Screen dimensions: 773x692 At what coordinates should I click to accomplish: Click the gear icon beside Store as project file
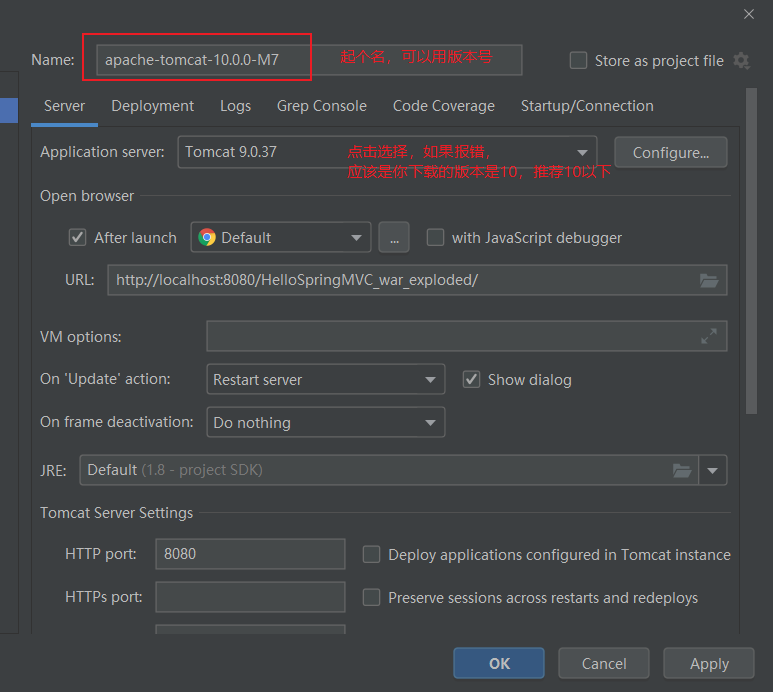tap(741, 61)
